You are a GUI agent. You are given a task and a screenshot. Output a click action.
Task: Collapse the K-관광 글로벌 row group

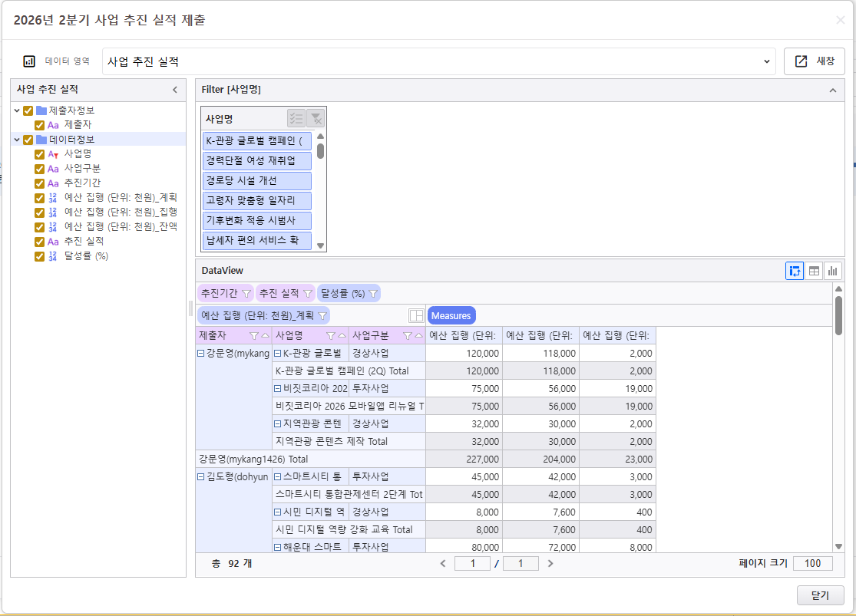(277, 354)
